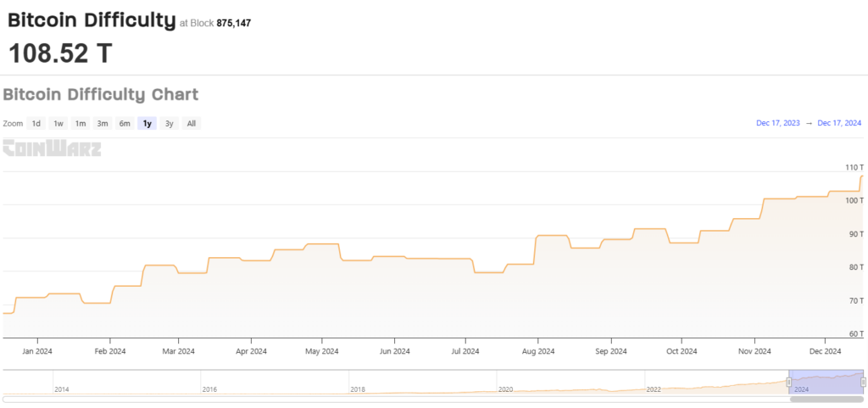Set chart zoom to 1m

click(81, 124)
